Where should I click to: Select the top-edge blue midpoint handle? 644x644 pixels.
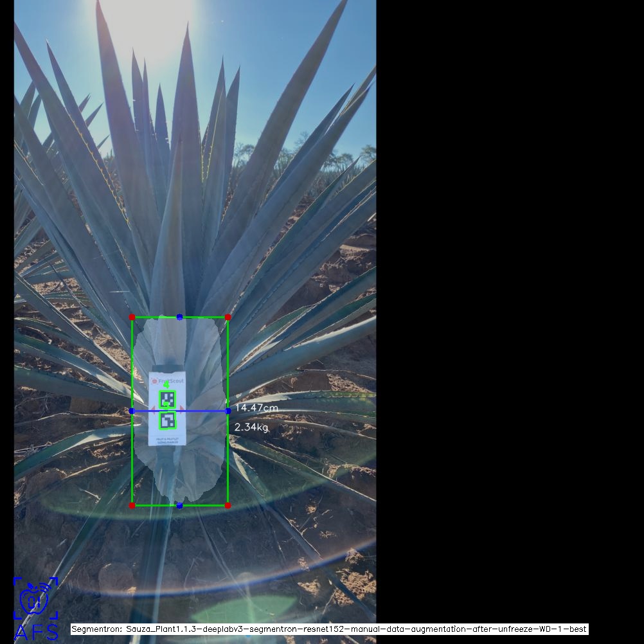coord(179,317)
